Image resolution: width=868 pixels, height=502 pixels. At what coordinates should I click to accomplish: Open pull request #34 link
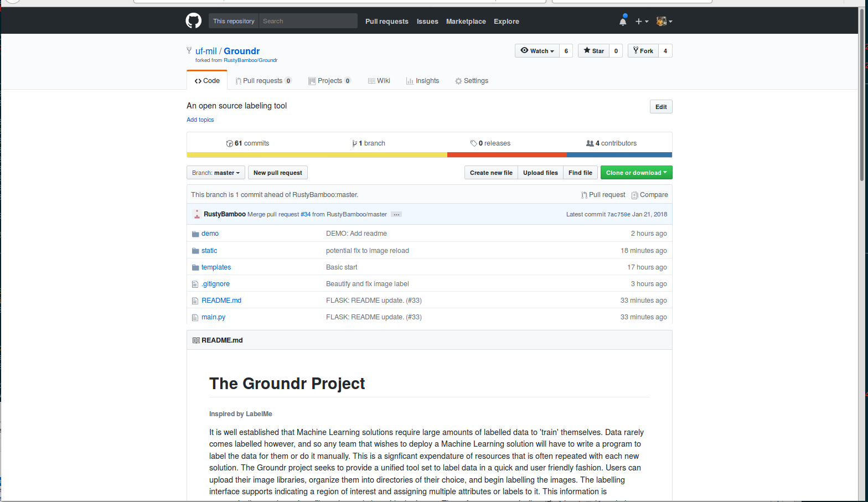point(306,214)
